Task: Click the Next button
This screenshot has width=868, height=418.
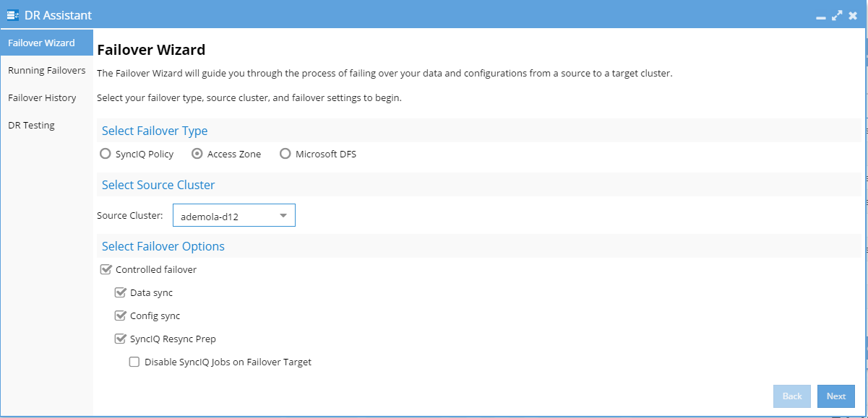Action: [836, 396]
